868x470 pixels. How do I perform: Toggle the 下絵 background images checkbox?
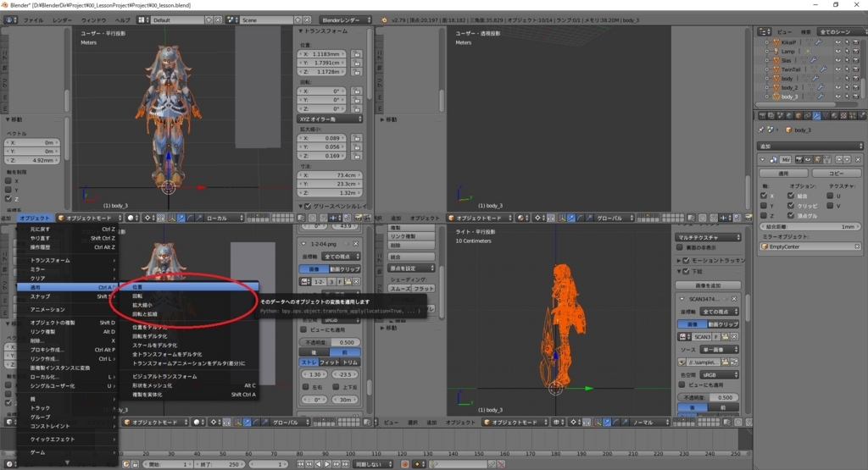point(686,272)
